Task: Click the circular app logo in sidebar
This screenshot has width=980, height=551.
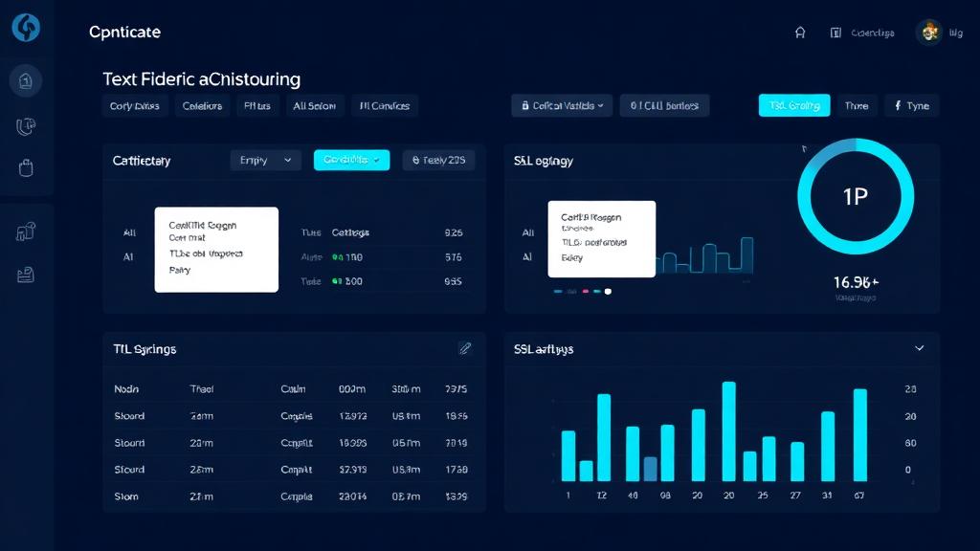Action: click(x=26, y=28)
